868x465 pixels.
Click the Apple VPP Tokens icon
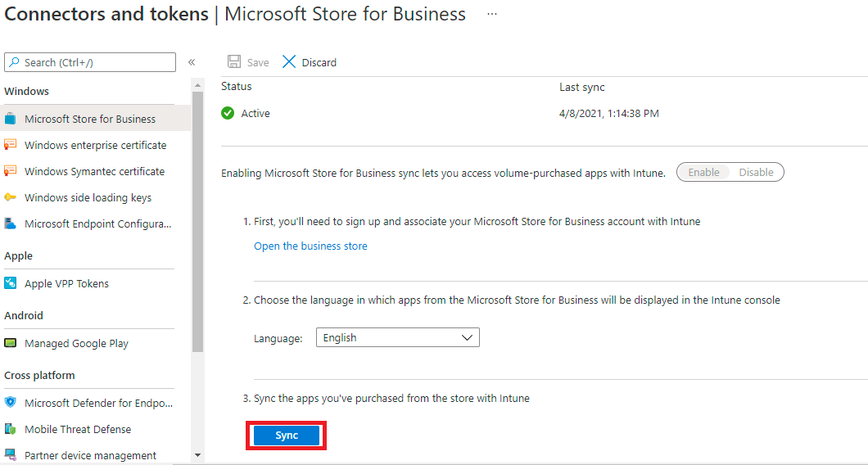point(10,283)
